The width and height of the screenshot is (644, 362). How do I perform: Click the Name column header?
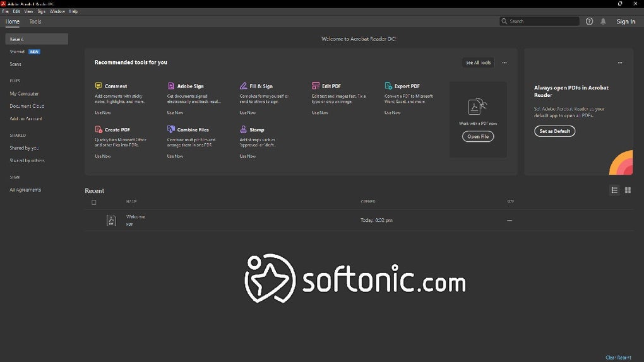(131, 202)
